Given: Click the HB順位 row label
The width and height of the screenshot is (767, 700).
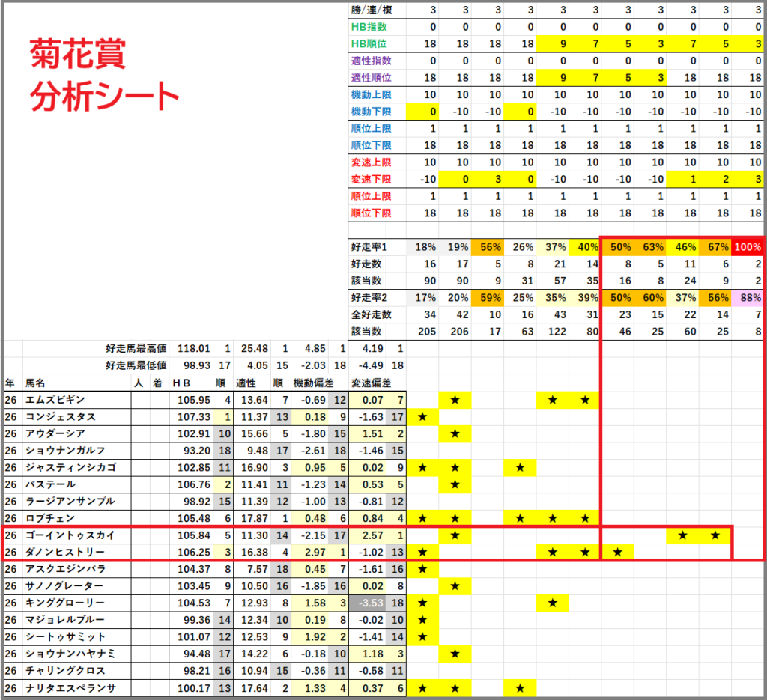Looking at the screenshot, I should coord(369,44).
